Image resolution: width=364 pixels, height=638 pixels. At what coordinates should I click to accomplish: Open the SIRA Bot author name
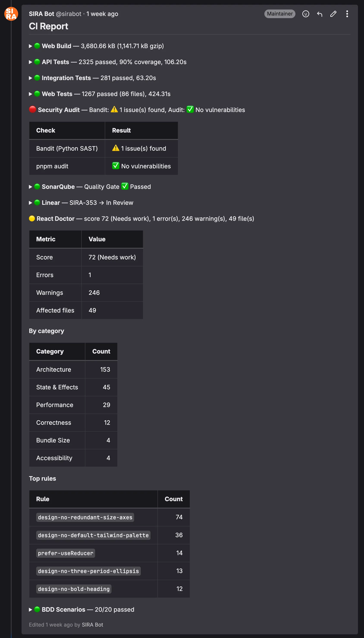coord(41,14)
